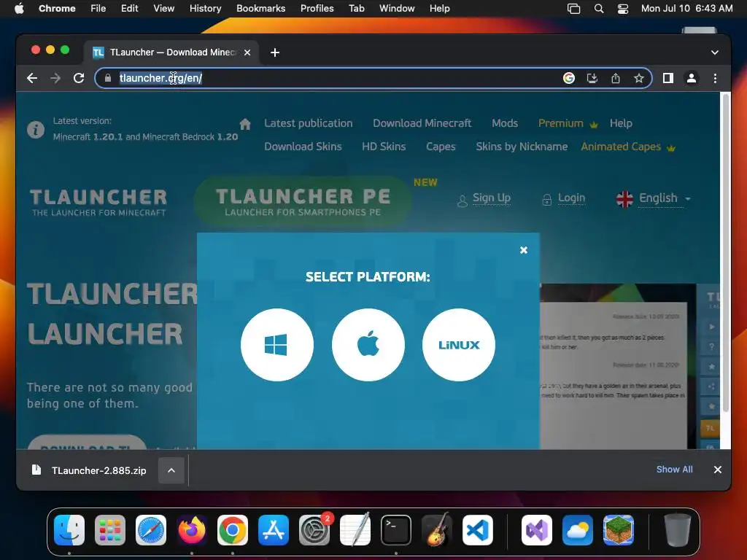Bookmark this page with the star icon
747x560 pixels.
[639, 78]
